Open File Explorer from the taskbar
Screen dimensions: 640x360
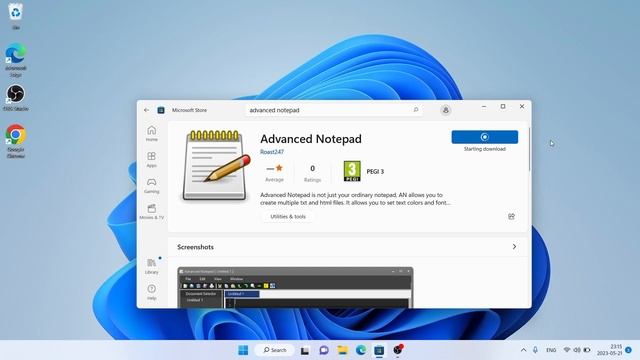coord(342,350)
